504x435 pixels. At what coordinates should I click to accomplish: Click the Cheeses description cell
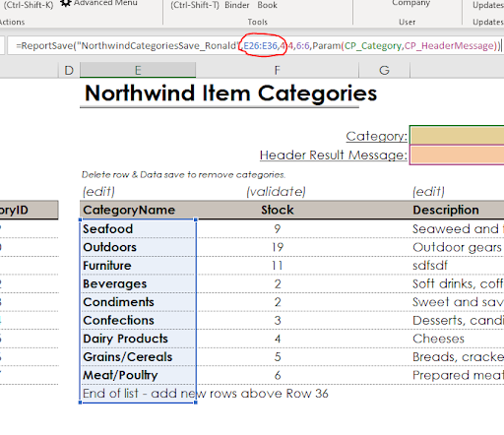438,339
